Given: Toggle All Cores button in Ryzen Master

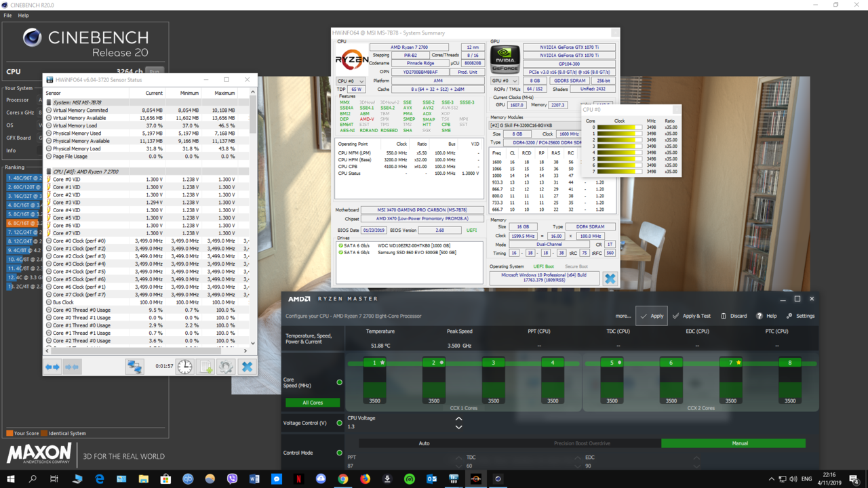Looking at the screenshot, I should point(313,403).
